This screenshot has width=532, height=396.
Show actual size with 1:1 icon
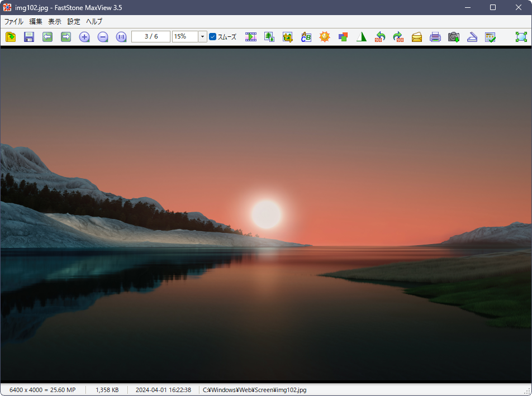click(x=121, y=37)
